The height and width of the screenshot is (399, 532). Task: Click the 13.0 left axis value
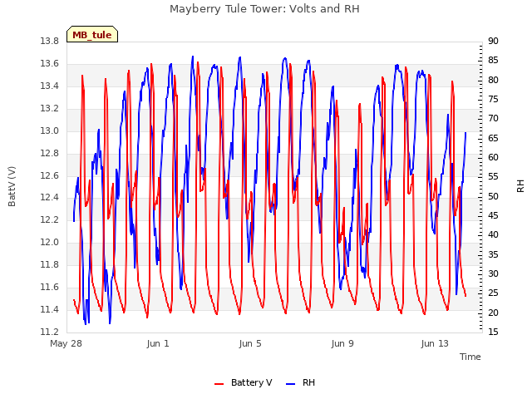coord(50,131)
